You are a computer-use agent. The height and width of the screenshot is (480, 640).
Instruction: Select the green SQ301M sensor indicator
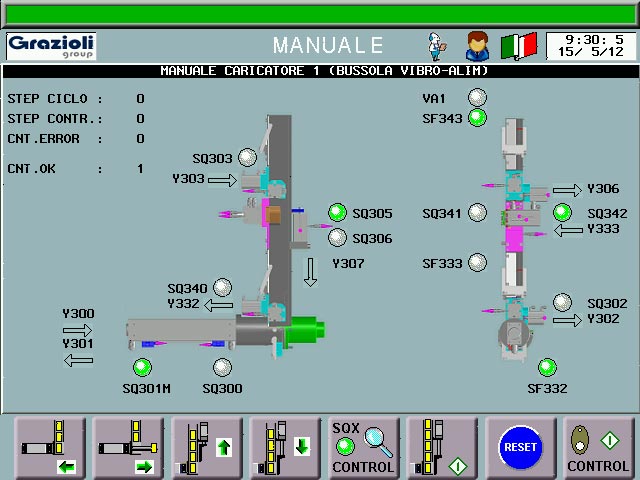[x=142, y=367]
